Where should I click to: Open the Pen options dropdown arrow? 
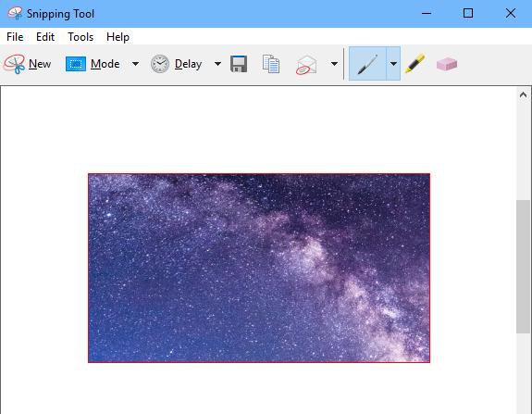click(393, 64)
